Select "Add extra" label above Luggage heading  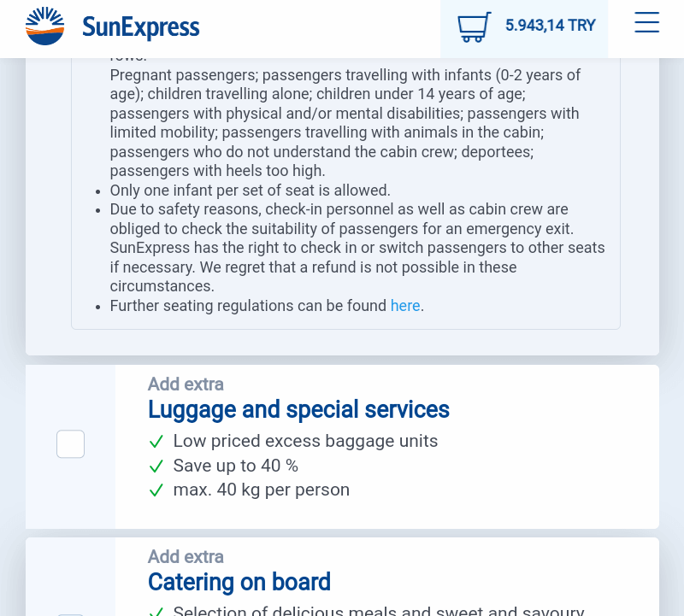(186, 384)
